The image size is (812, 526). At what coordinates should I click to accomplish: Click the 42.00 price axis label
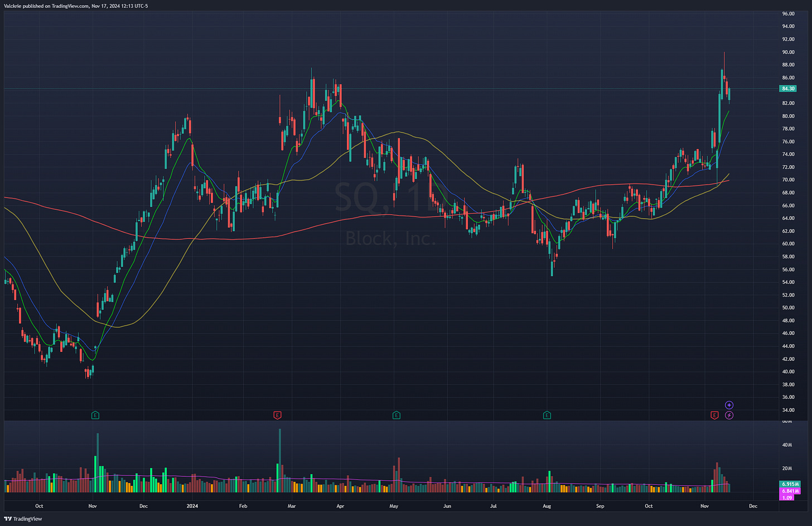pos(788,359)
